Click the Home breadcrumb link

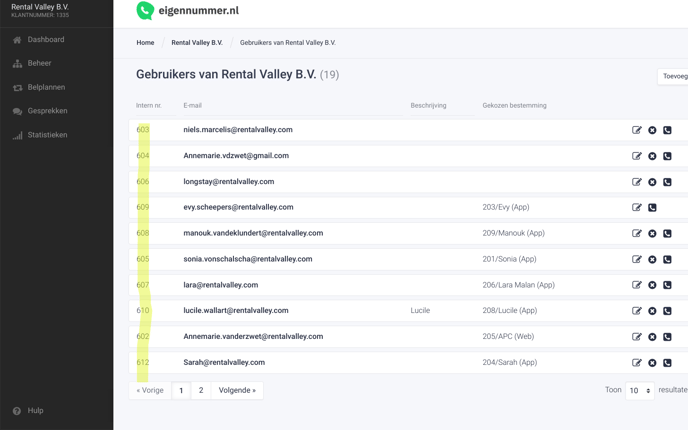[x=145, y=43]
